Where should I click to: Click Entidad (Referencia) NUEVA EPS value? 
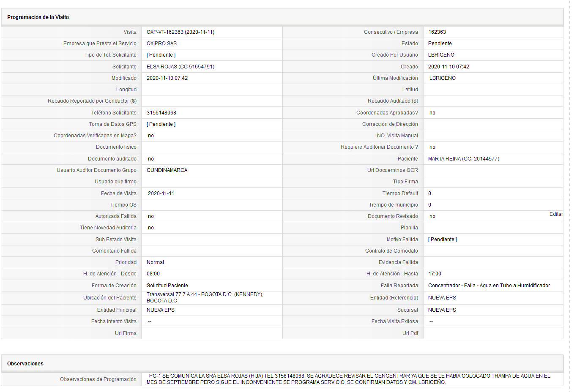pyautogui.click(x=442, y=298)
